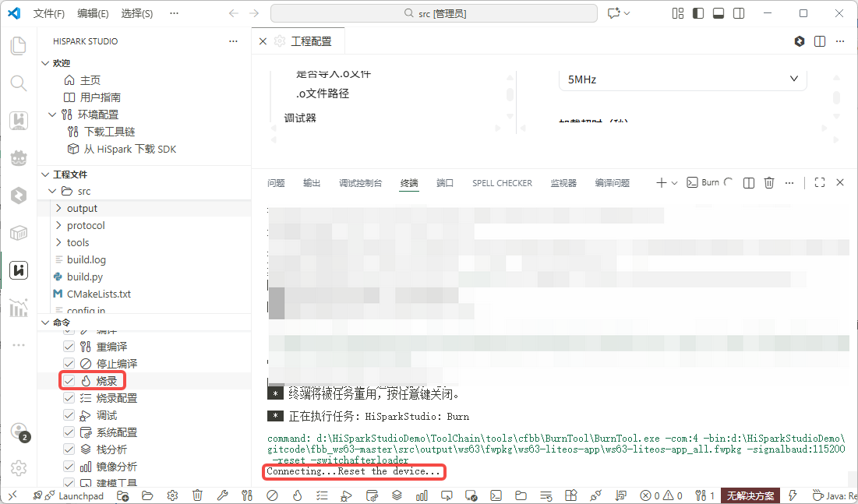Uncheck the 栈分析 command checkbox
The width and height of the screenshot is (858, 504).
coord(69,449)
